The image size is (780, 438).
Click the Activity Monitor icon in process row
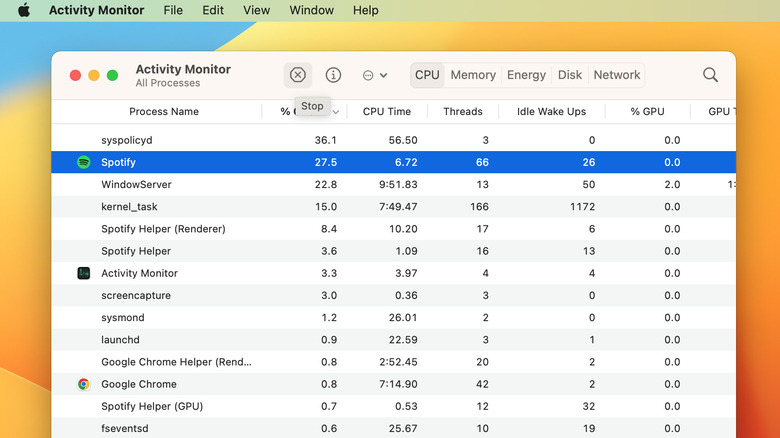[84, 273]
